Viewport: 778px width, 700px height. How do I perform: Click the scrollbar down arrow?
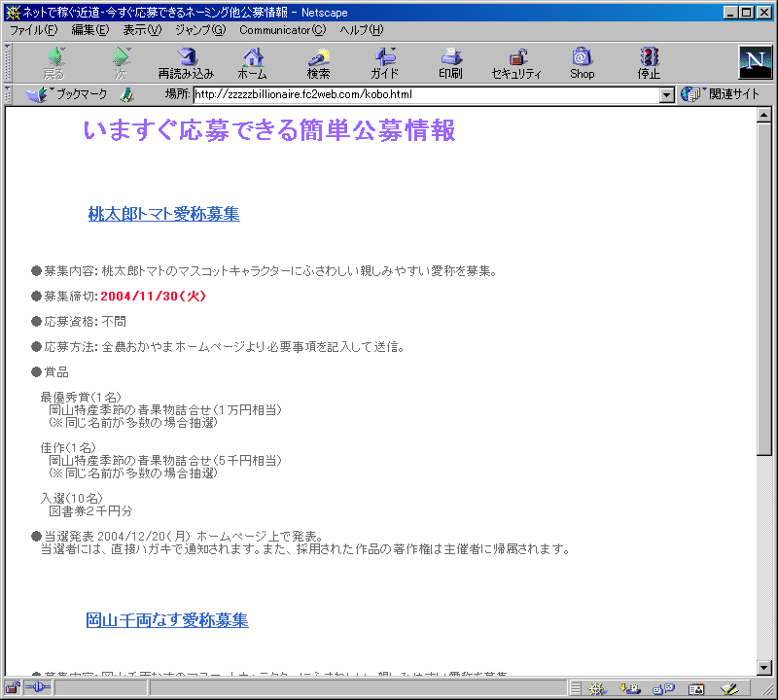[x=764, y=668]
